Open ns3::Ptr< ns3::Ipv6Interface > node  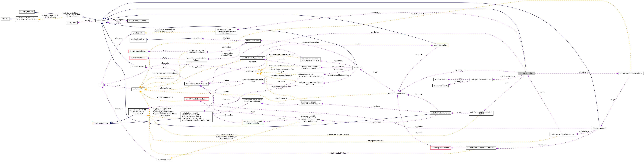pyautogui.click(x=563, y=134)
